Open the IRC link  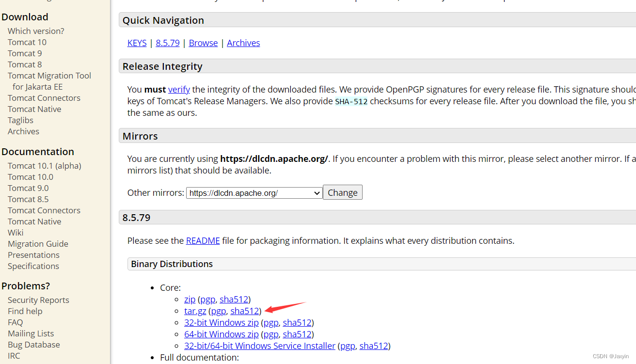click(x=14, y=356)
